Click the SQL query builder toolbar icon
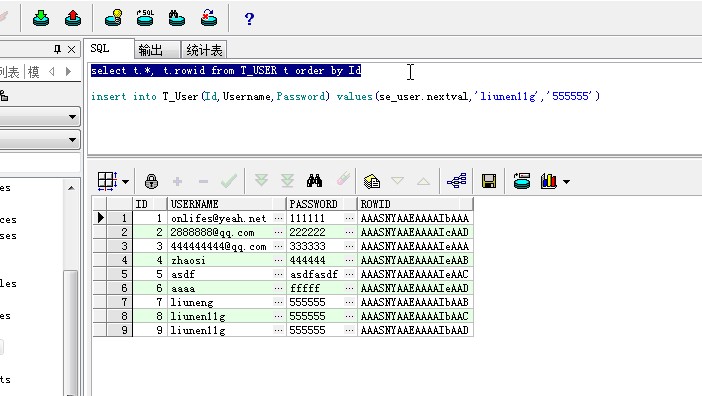The width and height of the screenshot is (702, 396). [x=145, y=18]
